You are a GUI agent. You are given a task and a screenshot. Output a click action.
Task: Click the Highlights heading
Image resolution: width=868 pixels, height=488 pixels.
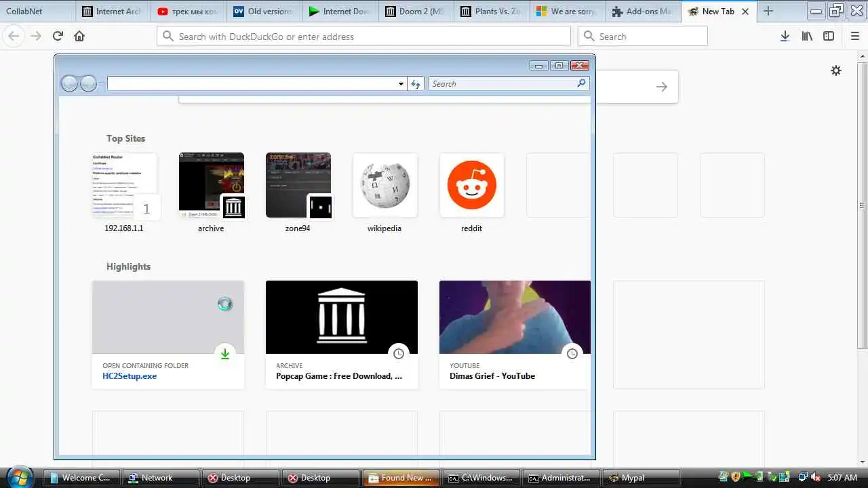click(128, 266)
